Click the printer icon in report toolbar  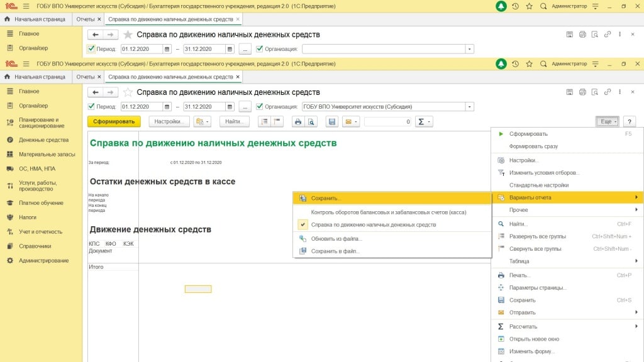(x=298, y=122)
